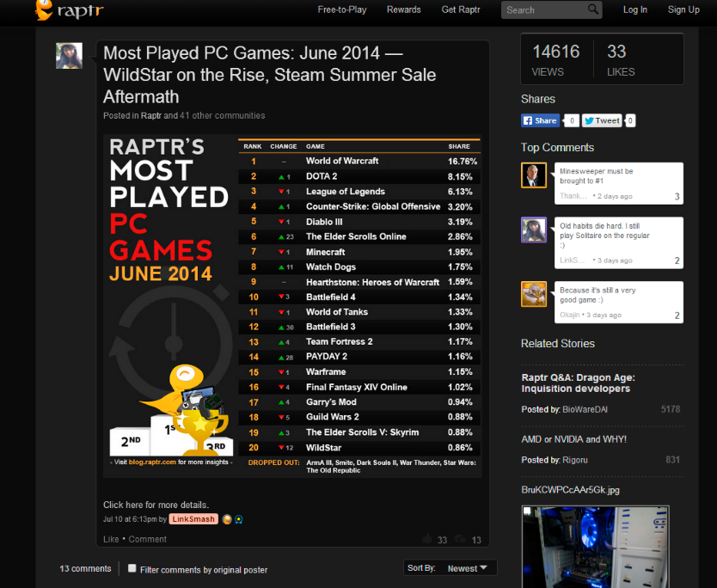Click the Tweet count bubble
The height and width of the screenshot is (588, 717).
[630, 120]
